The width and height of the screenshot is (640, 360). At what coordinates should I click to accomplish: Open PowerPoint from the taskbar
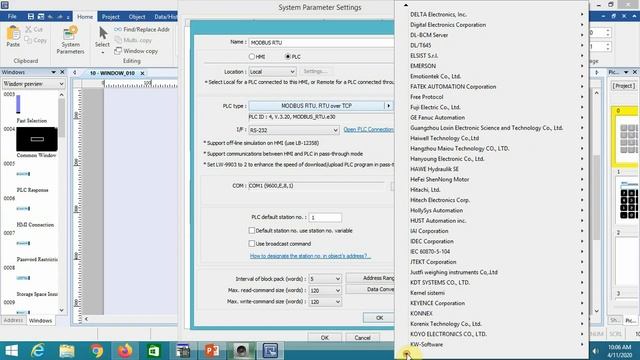212,351
